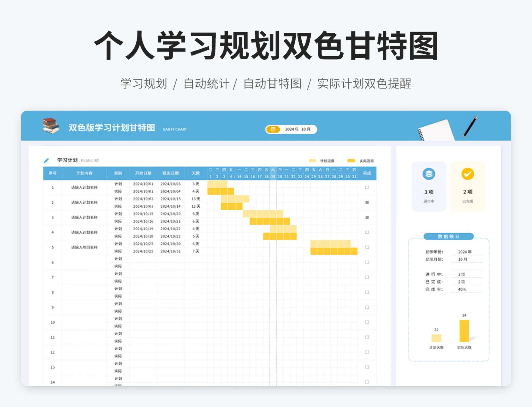
Task: Click the GANTT CHART title label
Action: point(175,129)
